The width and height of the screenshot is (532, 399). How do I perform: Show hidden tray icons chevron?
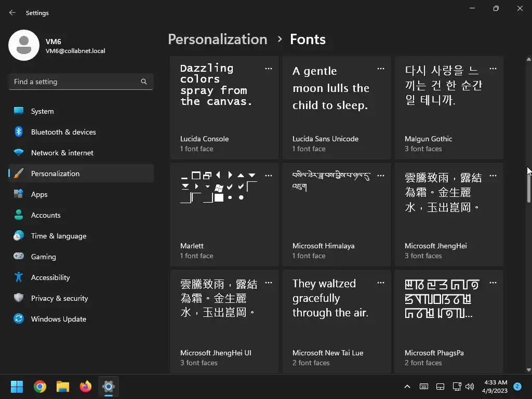tap(407, 387)
